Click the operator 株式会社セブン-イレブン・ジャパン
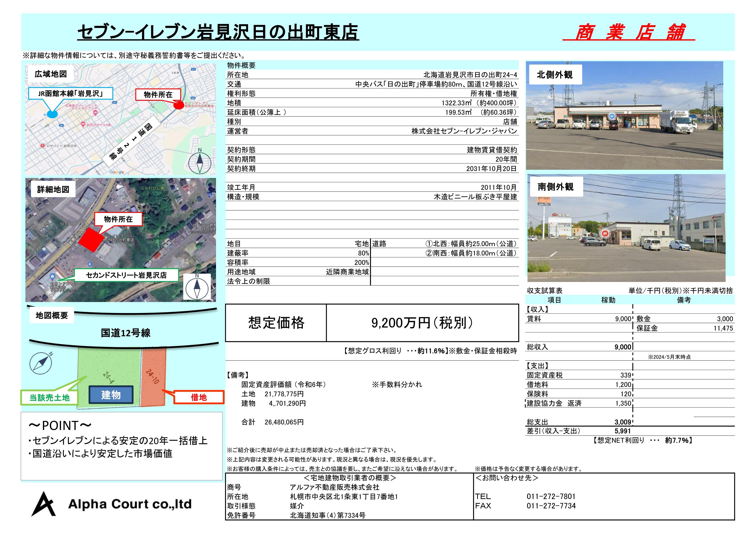The image size is (756, 535). point(464,131)
